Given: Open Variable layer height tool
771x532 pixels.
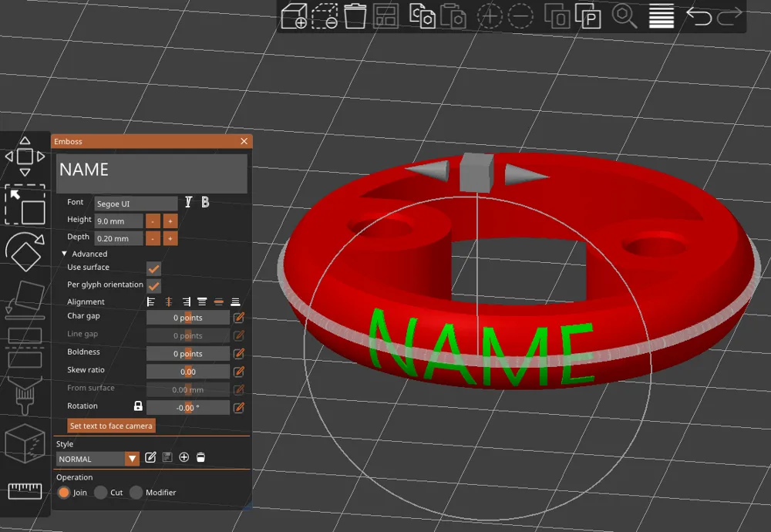Looking at the screenshot, I should click(x=662, y=15).
